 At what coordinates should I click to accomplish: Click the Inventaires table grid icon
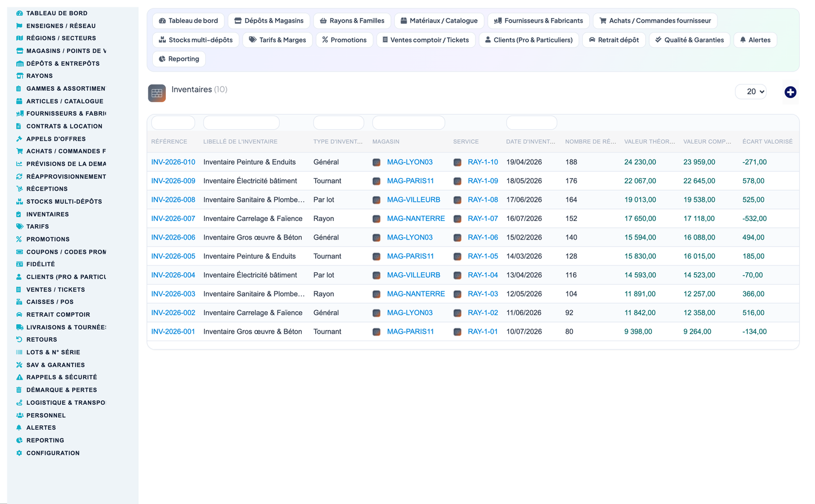coord(157,93)
